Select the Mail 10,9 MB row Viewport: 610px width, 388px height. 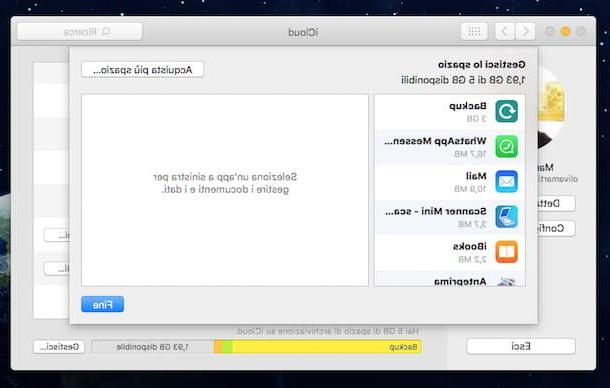450,182
